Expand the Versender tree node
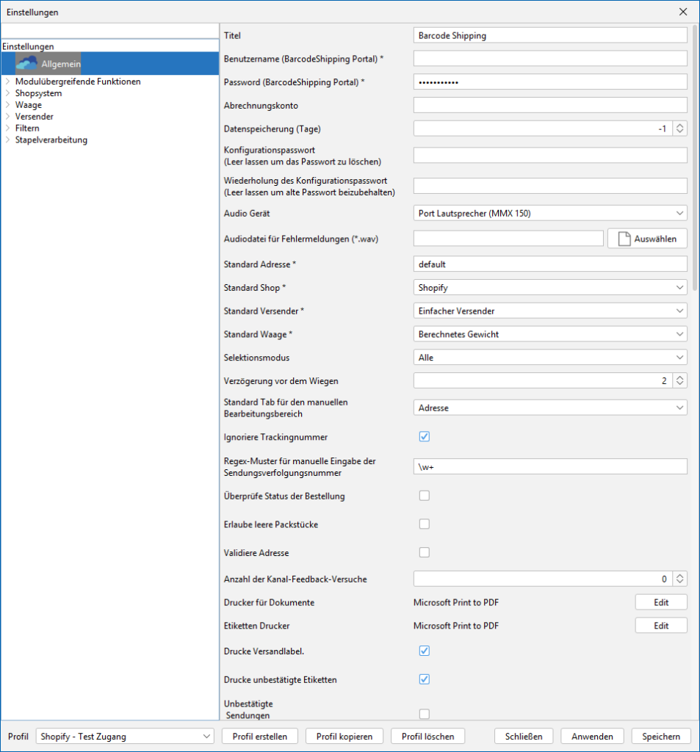This screenshot has height=752, width=700. [x=7, y=117]
